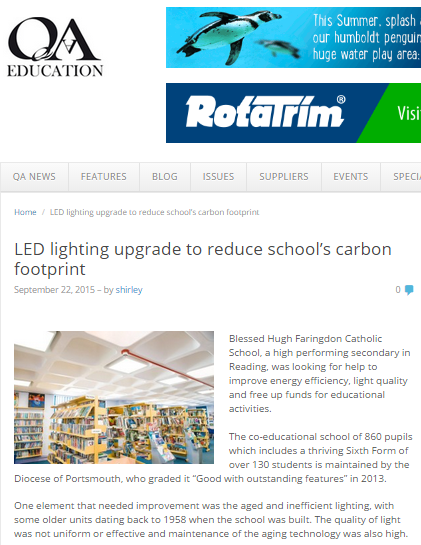421x545 pixels.
Task: Click the Home breadcrumb link
Action: [25, 212]
